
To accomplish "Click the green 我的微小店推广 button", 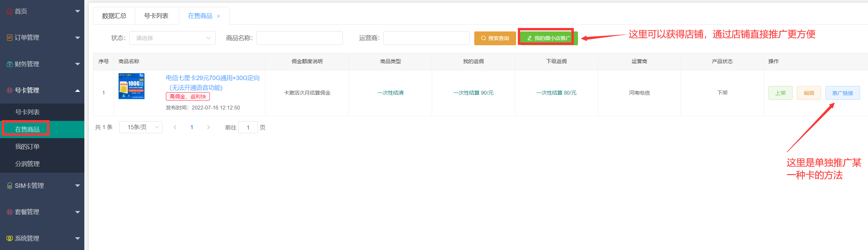I will tap(549, 38).
